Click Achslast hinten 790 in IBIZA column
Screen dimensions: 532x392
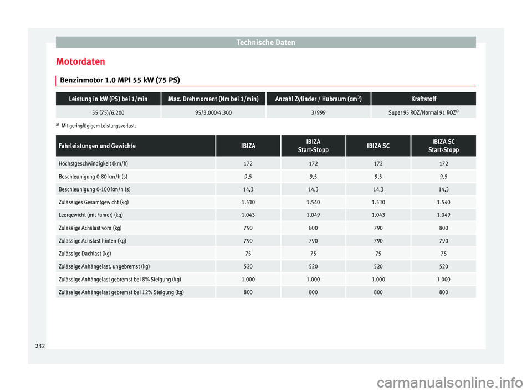pyautogui.click(x=248, y=241)
